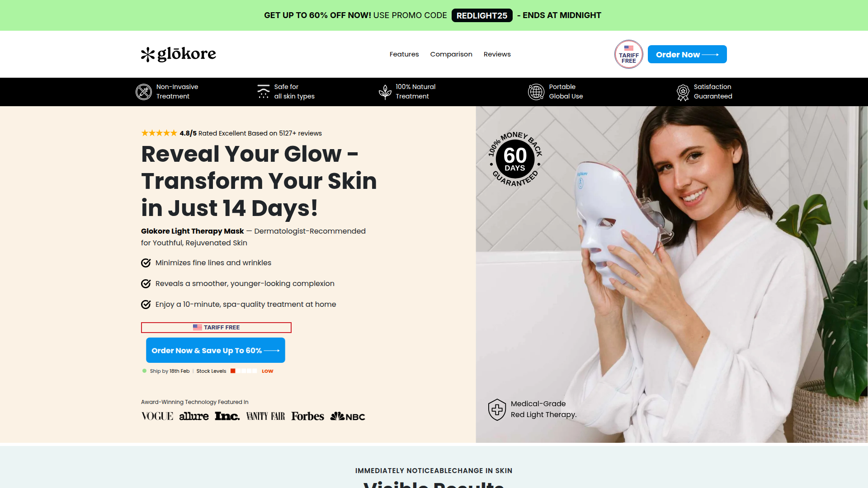Open the Features nav link
This screenshot has width=868, height=488.
[x=404, y=54]
